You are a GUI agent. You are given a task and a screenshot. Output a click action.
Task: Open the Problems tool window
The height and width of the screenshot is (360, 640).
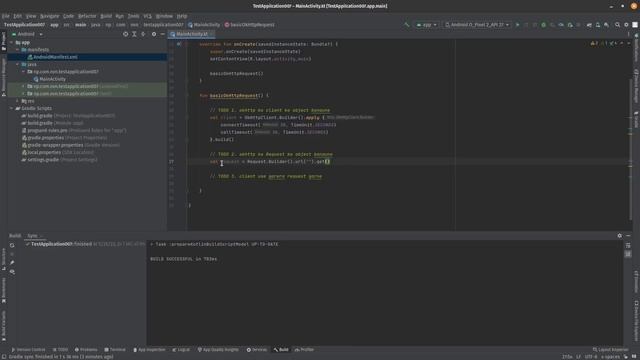86,350
